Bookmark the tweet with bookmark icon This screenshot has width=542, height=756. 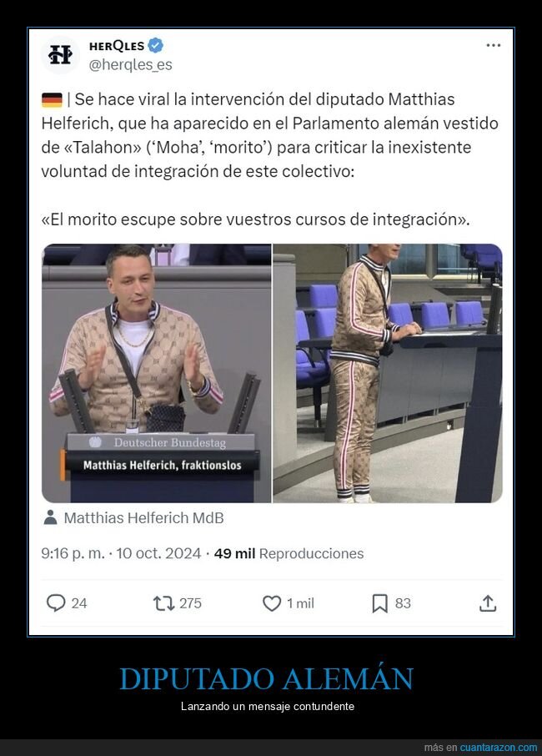pos(379,603)
